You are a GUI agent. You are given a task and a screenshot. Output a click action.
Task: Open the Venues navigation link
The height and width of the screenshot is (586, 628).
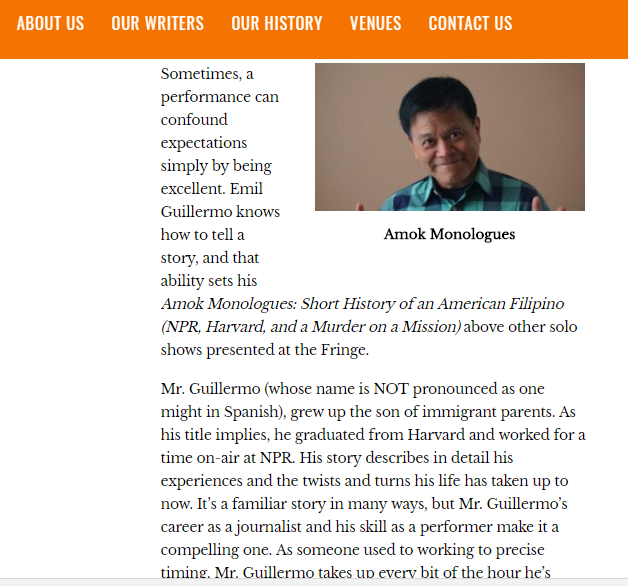coord(375,23)
